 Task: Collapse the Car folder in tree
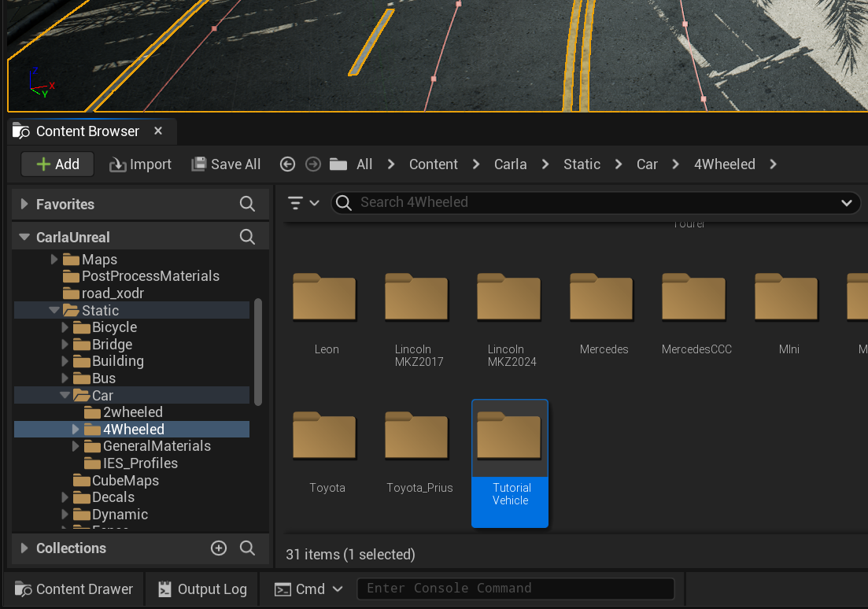(65, 396)
